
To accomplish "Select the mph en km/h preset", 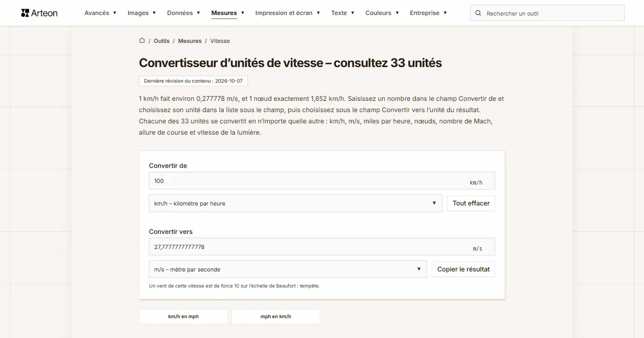I will point(276,317).
